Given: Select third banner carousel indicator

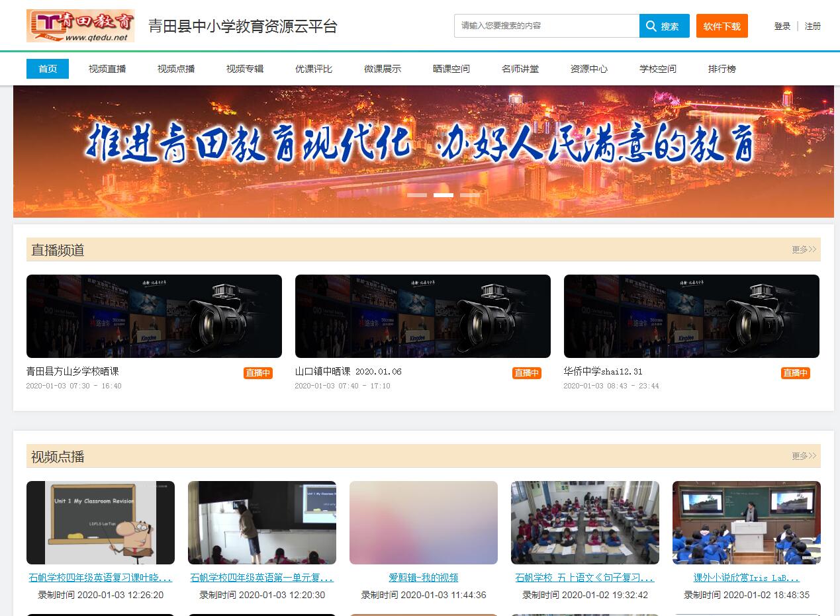Looking at the screenshot, I should click(470, 195).
